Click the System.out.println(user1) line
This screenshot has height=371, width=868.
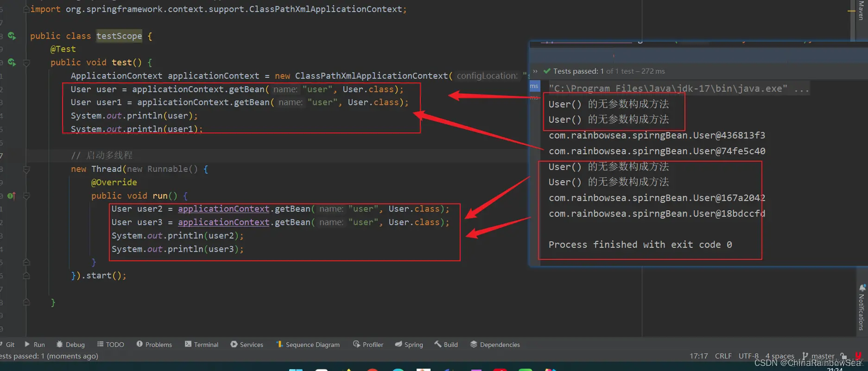click(x=137, y=129)
